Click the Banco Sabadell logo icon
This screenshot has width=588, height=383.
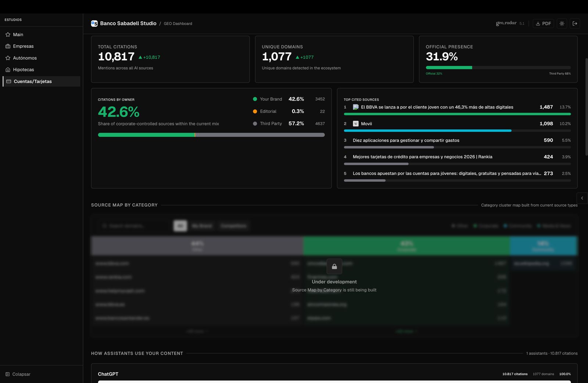tap(94, 24)
